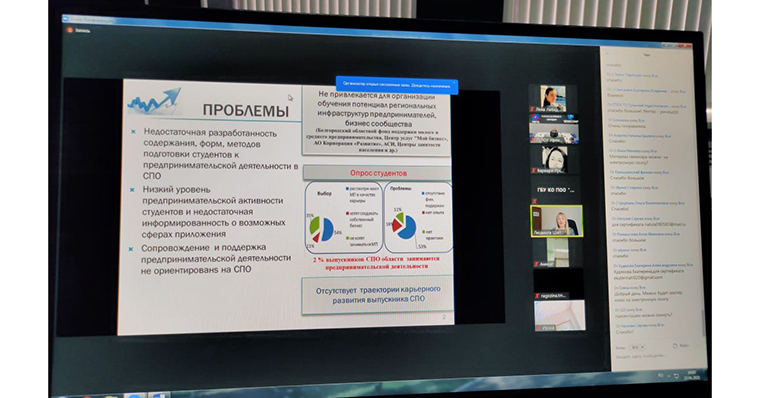Click the red recording indicator icon
This screenshot has height=398, width=760.
69,30
